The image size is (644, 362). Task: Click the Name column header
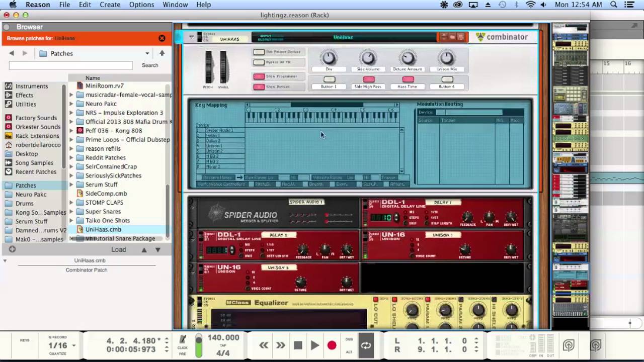click(93, 78)
